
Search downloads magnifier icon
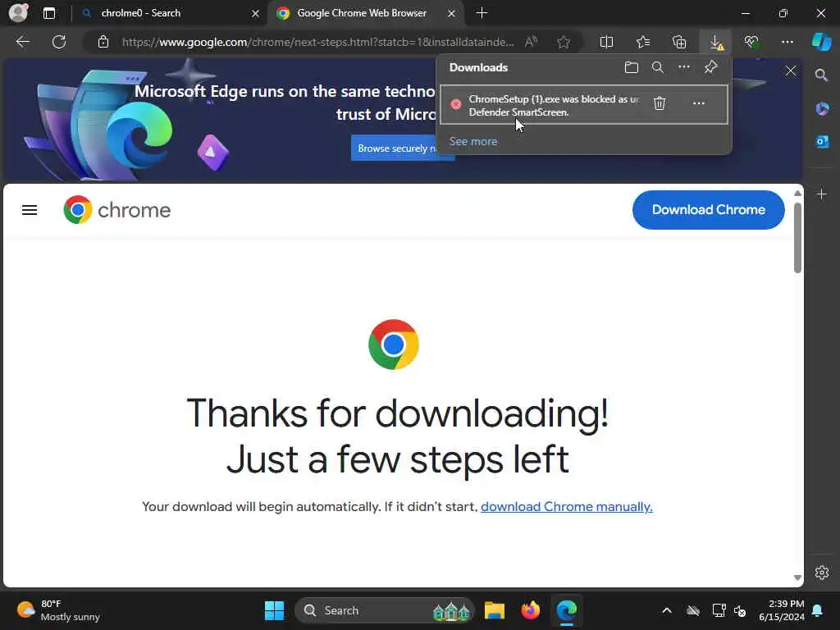[657, 67]
